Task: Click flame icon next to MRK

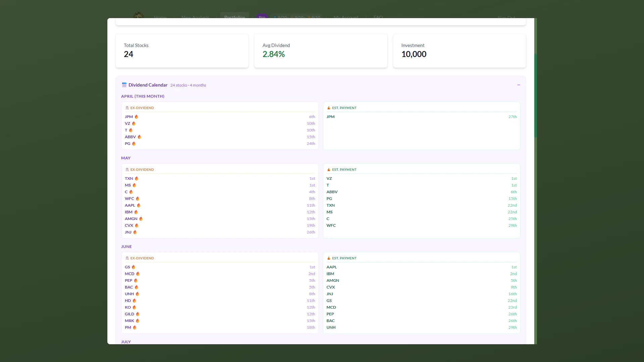Action: [x=137, y=321]
